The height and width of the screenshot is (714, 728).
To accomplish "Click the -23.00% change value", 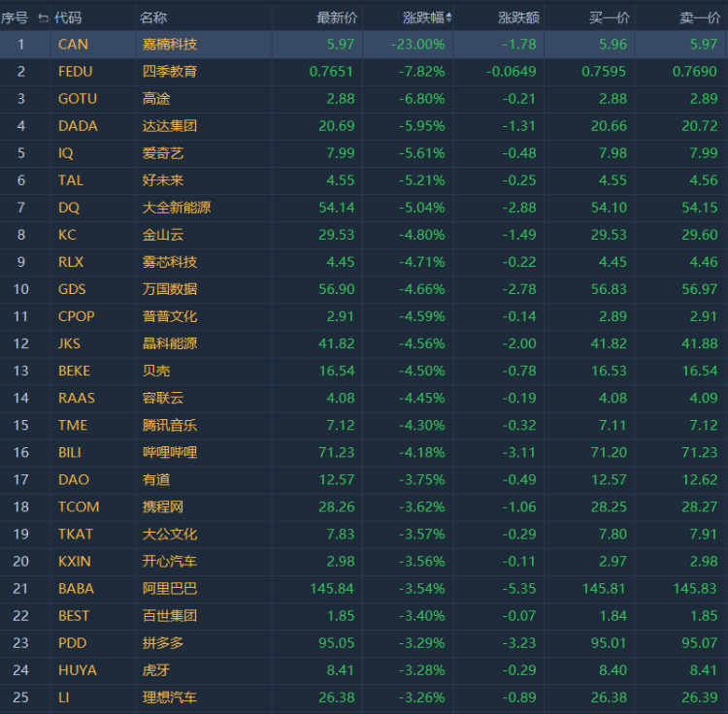I will (417, 44).
